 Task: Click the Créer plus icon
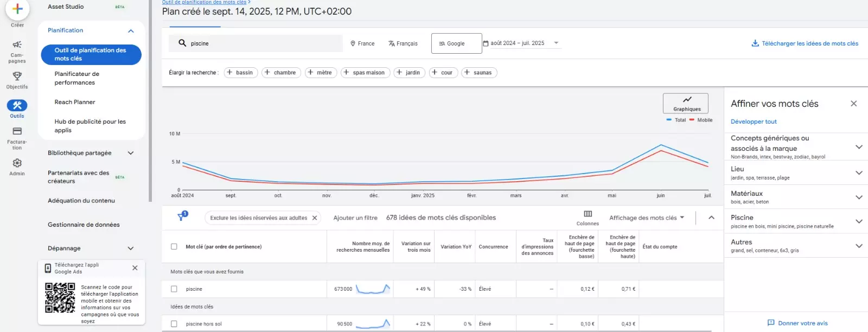[17, 9]
